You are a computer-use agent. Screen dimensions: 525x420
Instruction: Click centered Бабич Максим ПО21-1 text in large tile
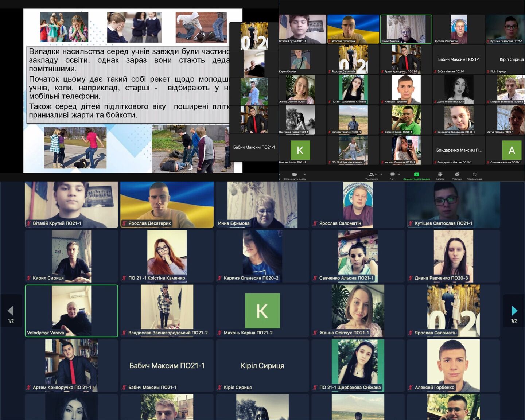point(167,366)
